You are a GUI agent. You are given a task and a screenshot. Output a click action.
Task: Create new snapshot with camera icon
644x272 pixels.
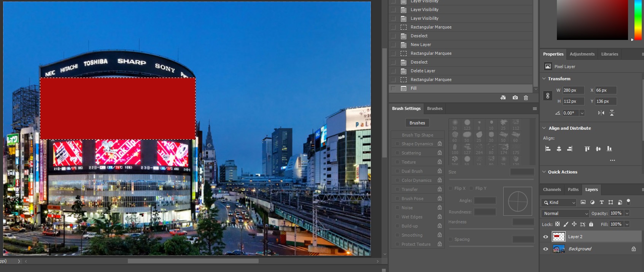(515, 98)
